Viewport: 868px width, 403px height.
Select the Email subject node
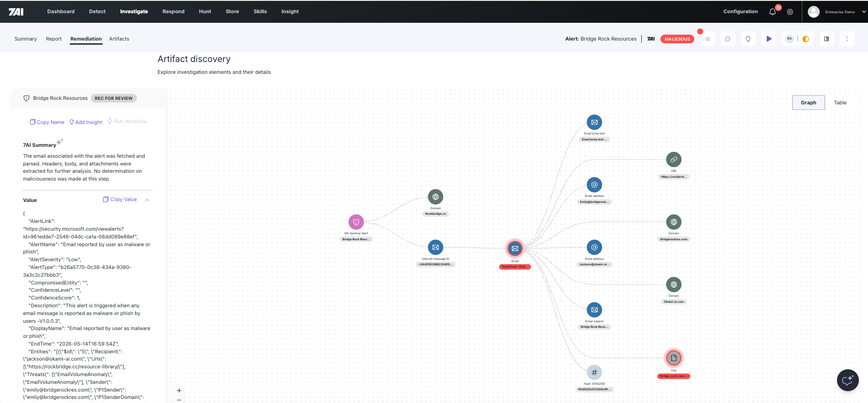coord(594,310)
